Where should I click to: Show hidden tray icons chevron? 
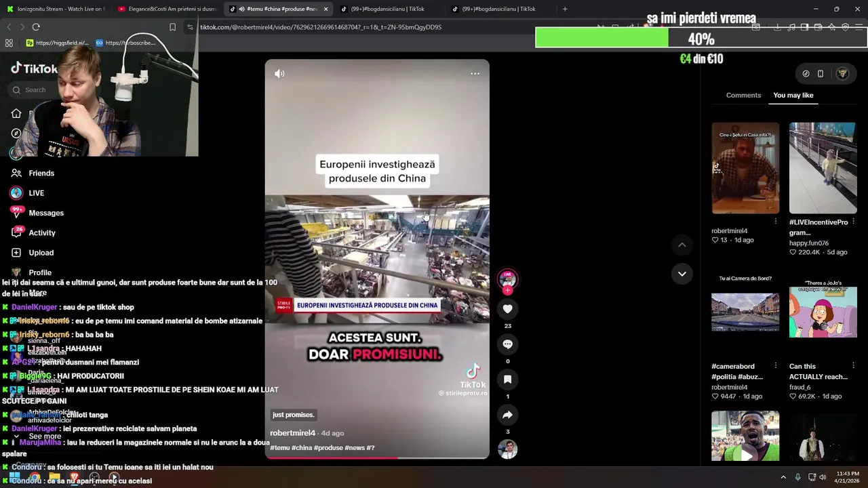(783, 477)
